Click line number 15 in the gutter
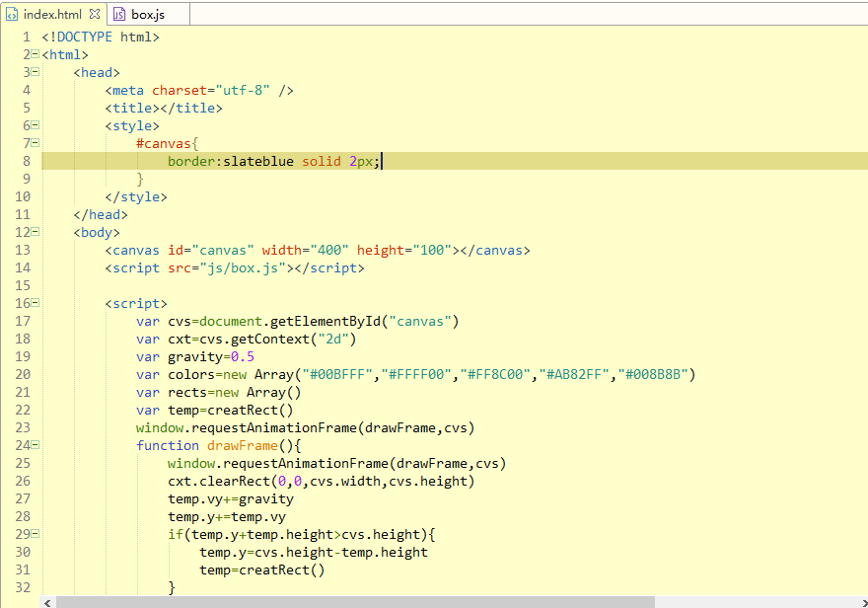Screen dimensions: 868x608 (23, 285)
